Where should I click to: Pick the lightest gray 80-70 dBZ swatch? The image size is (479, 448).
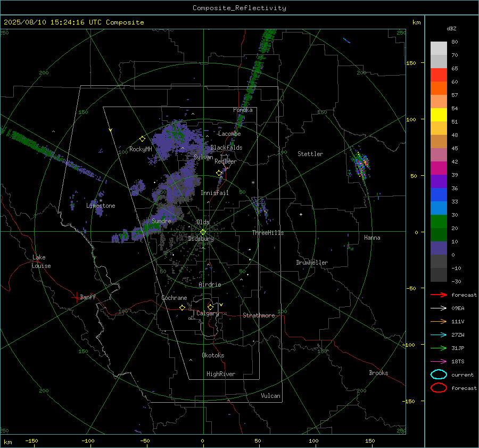(x=439, y=48)
